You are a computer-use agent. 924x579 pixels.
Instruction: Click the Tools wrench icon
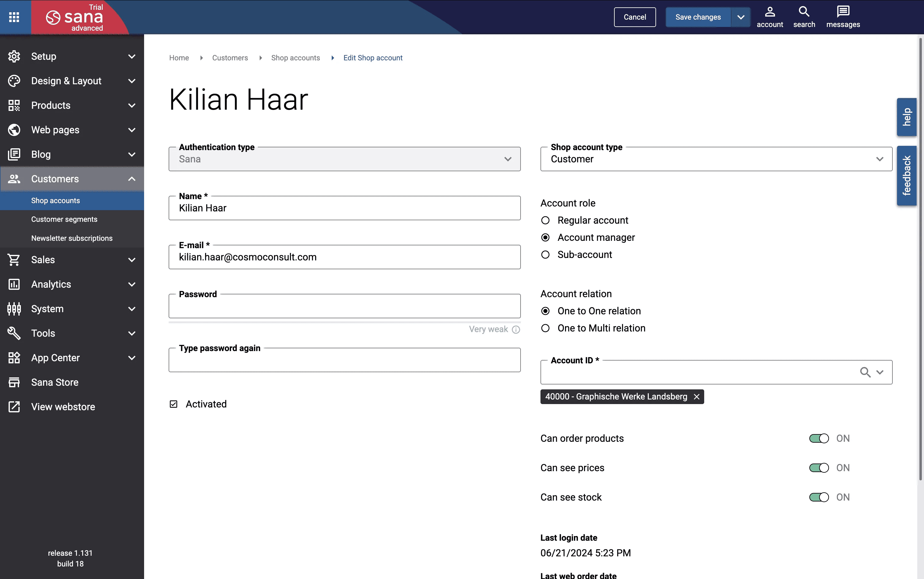click(x=14, y=333)
